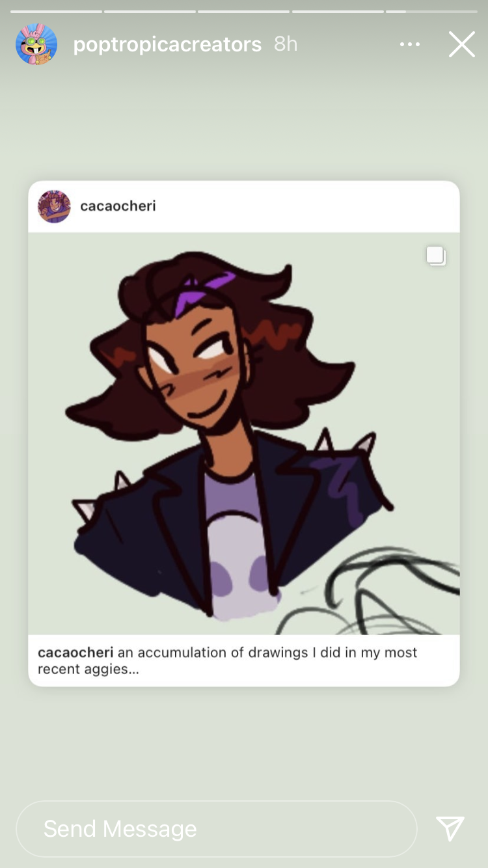Open the three-dot story options menu

tap(410, 44)
